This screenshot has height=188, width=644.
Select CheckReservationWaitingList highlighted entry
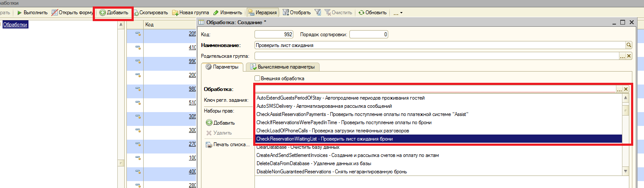click(x=438, y=139)
